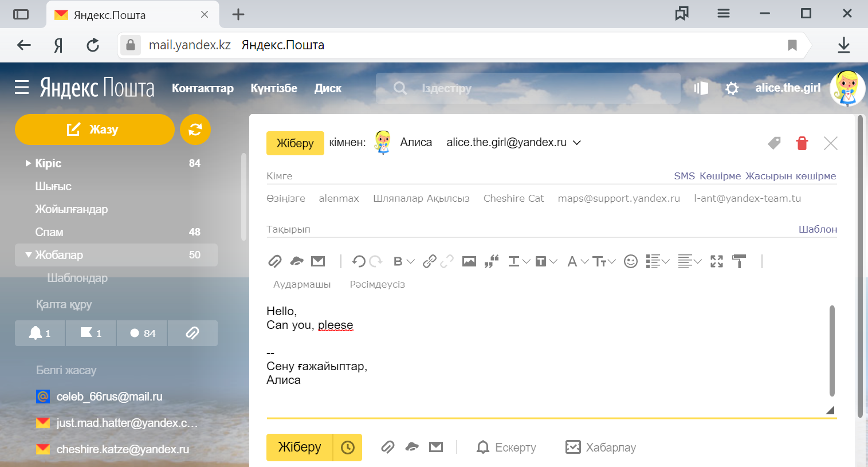Switch to Рәсімдеусіз plain mode

coord(378,284)
